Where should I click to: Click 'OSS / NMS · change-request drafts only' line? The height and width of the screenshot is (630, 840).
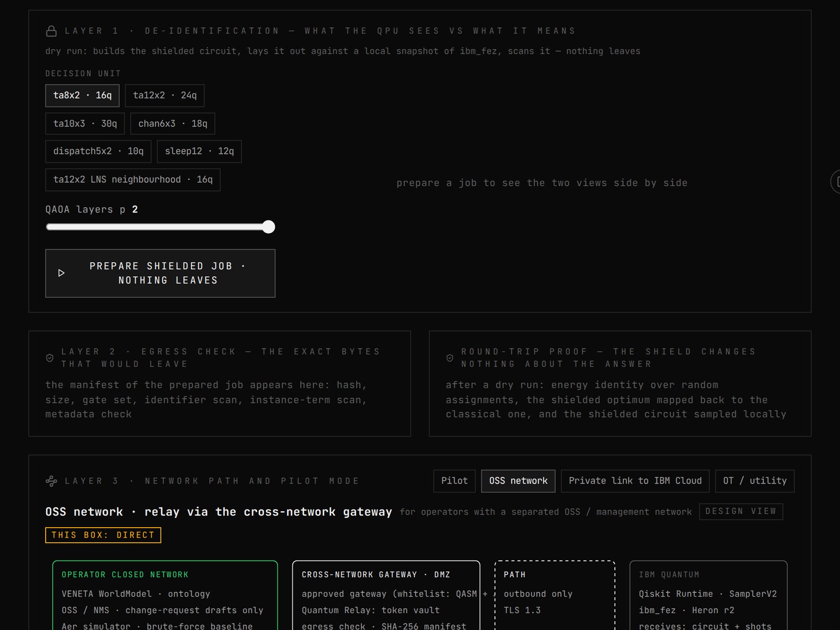click(x=162, y=610)
